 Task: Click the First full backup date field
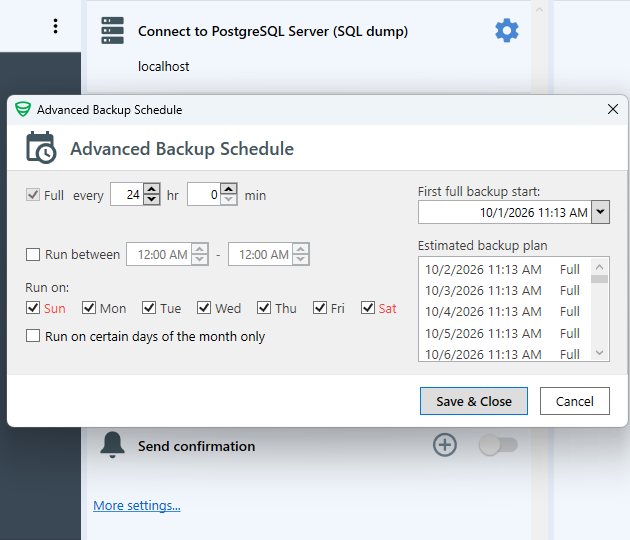[x=505, y=212]
